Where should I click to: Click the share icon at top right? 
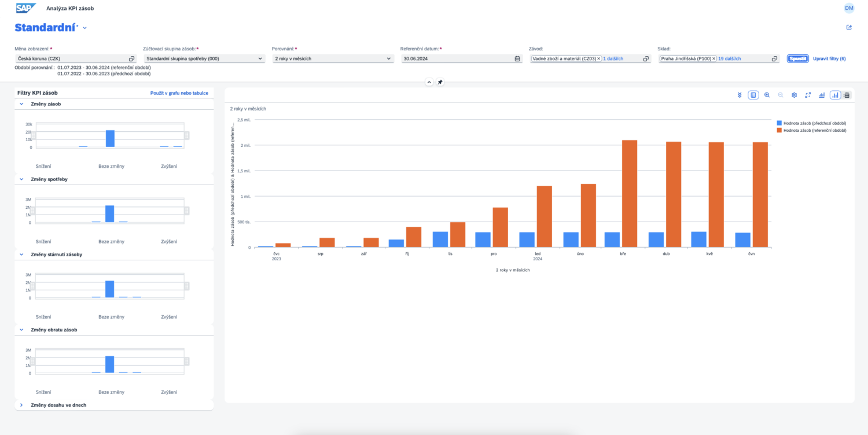[849, 27]
